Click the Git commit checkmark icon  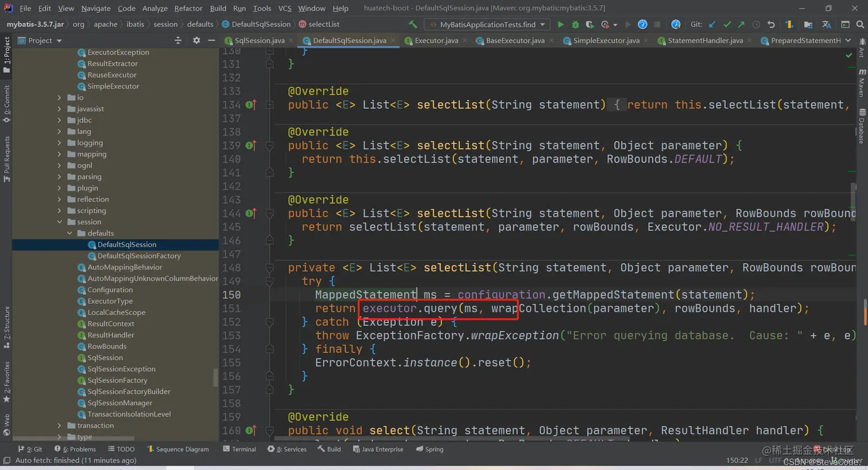[x=727, y=24]
